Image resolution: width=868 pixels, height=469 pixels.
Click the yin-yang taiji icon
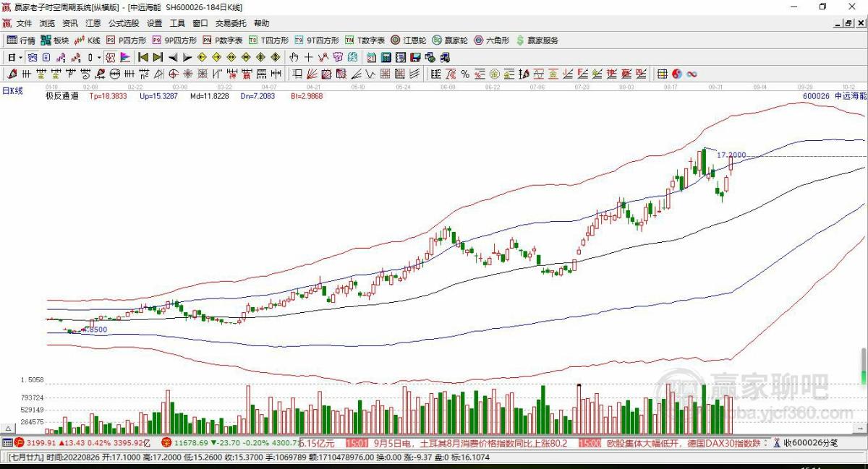(x=676, y=74)
